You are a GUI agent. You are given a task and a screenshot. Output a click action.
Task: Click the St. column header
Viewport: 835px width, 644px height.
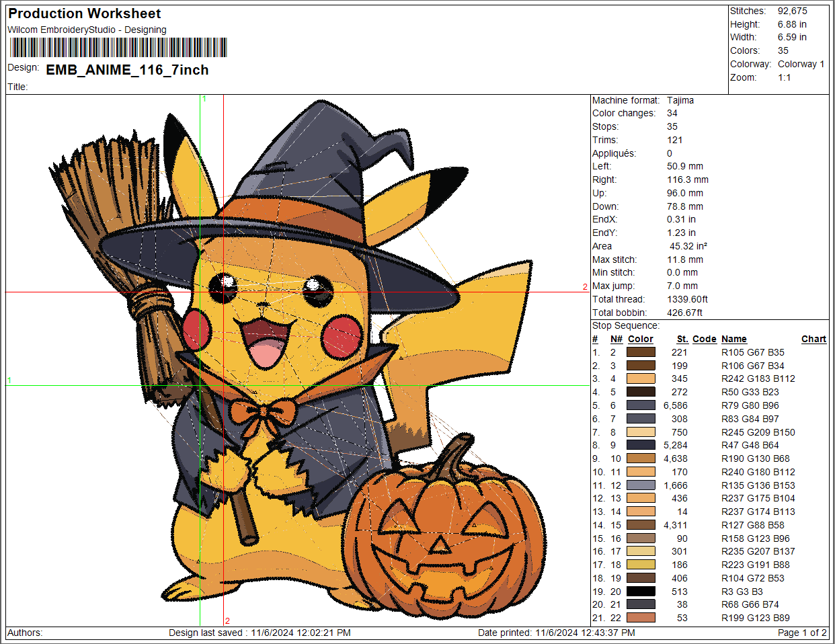[x=682, y=339]
